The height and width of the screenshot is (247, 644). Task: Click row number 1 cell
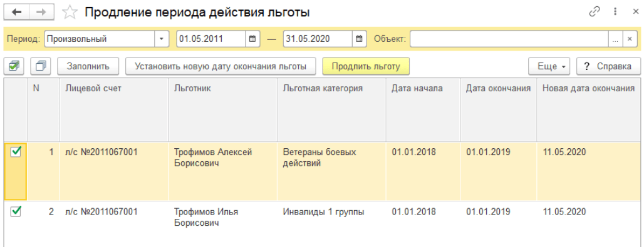click(x=43, y=171)
